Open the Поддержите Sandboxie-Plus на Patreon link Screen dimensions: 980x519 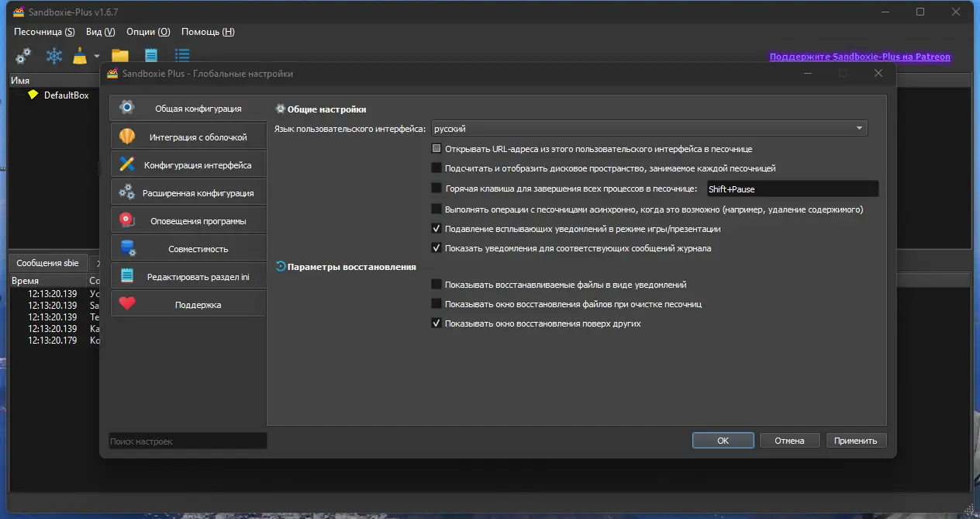tap(860, 57)
